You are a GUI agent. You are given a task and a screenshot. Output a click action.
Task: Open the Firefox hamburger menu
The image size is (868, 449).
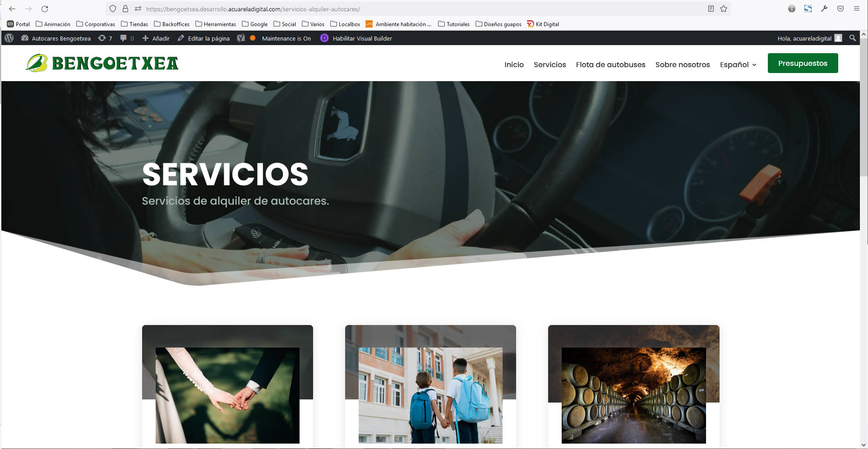click(856, 9)
